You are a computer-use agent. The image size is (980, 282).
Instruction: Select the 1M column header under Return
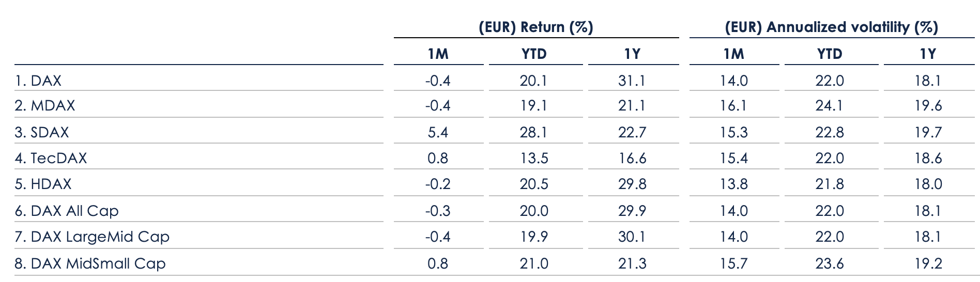coord(438,54)
